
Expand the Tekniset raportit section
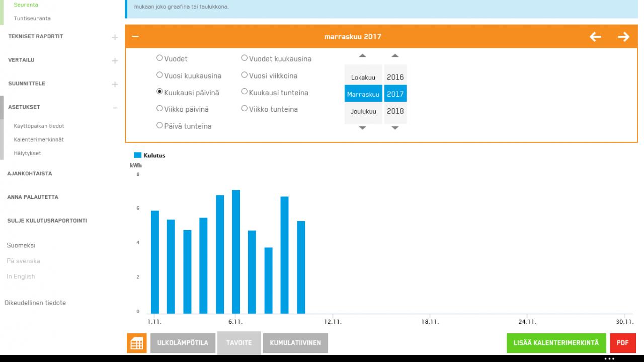pyautogui.click(x=115, y=37)
